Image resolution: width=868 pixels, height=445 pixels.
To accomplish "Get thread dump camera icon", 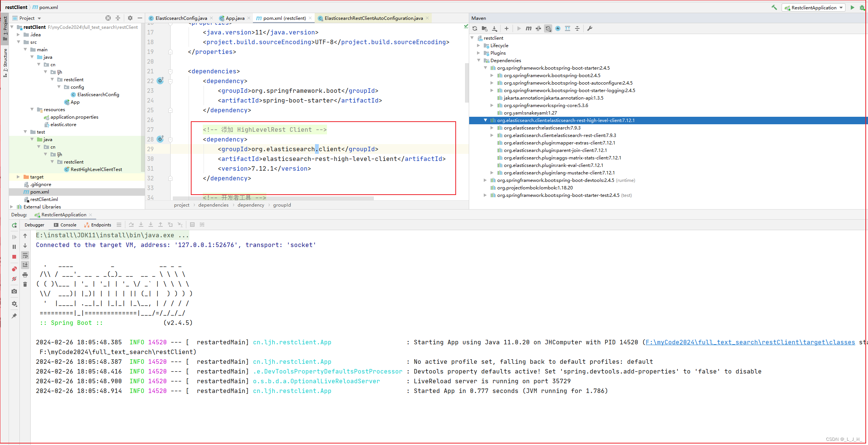I will point(14,291).
